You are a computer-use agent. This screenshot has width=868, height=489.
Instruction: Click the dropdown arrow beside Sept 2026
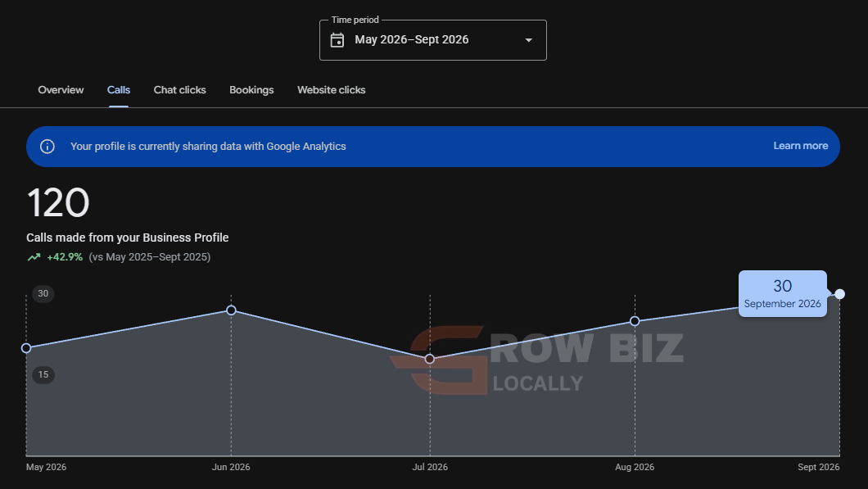pos(529,40)
